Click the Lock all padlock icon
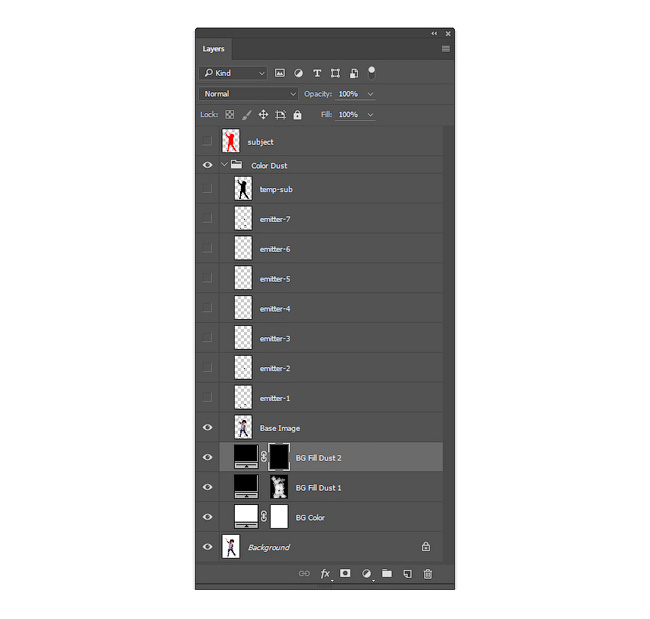 point(297,115)
